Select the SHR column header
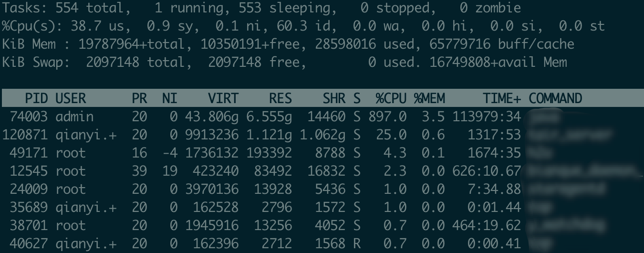 point(334,99)
